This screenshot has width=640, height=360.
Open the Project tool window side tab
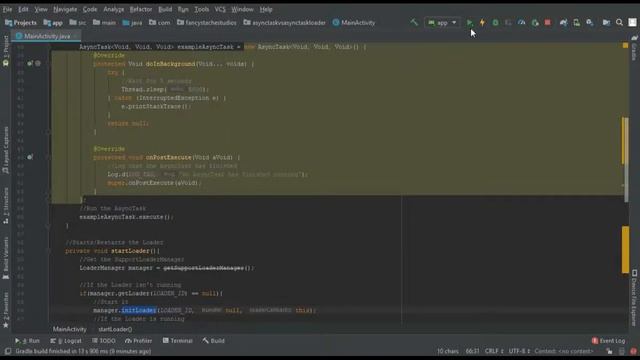[6, 51]
